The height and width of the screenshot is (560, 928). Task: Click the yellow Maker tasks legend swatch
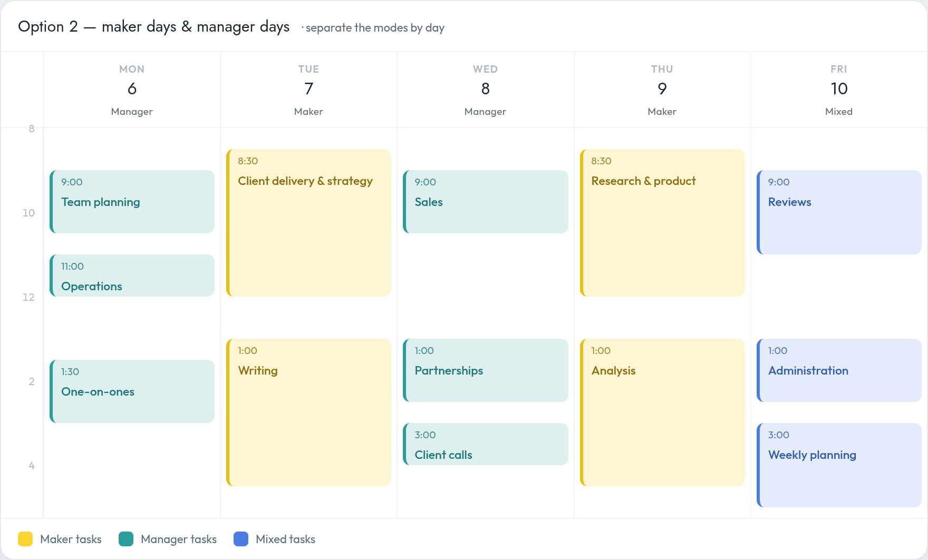coord(25,539)
